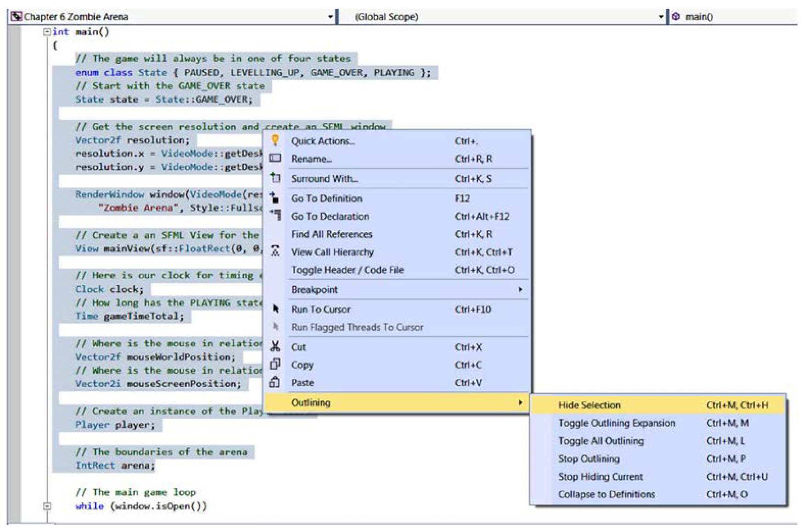Collapse the int main() outlining box

[x=46, y=32]
